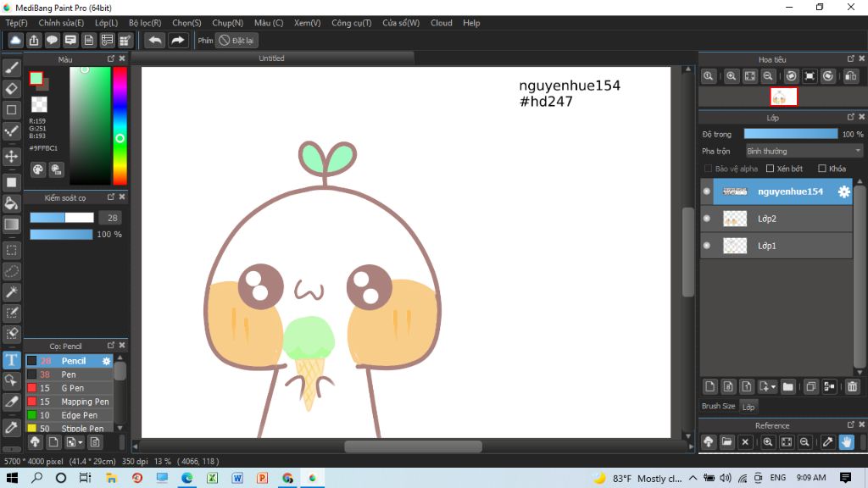Open the Pha trộn blend mode dropdown
The height and width of the screenshot is (488, 868).
[804, 151]
